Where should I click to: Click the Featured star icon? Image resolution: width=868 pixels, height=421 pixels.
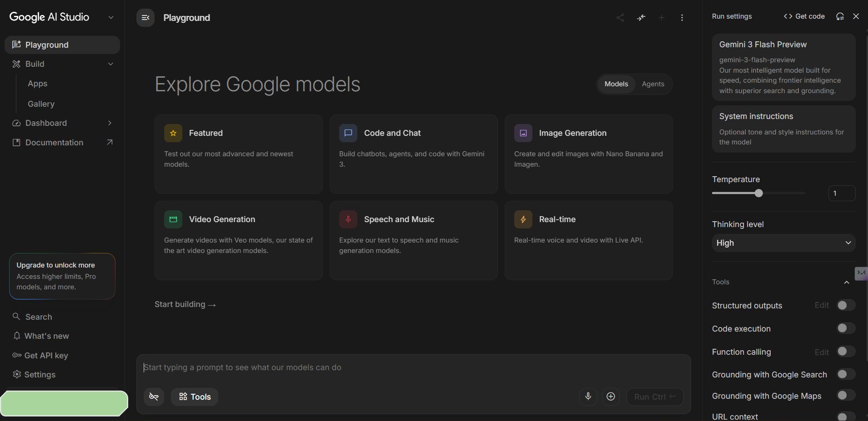173,133
